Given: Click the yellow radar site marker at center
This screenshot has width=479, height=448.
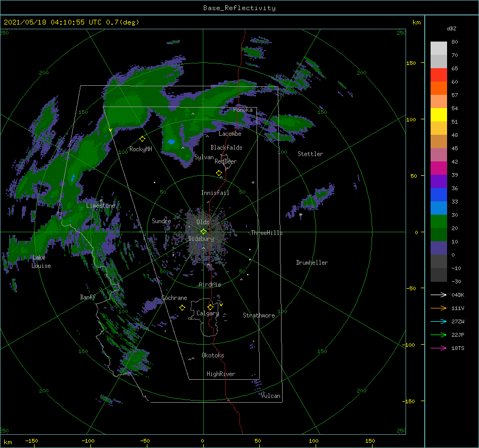Looking at the screenshot, I should 203,232.
